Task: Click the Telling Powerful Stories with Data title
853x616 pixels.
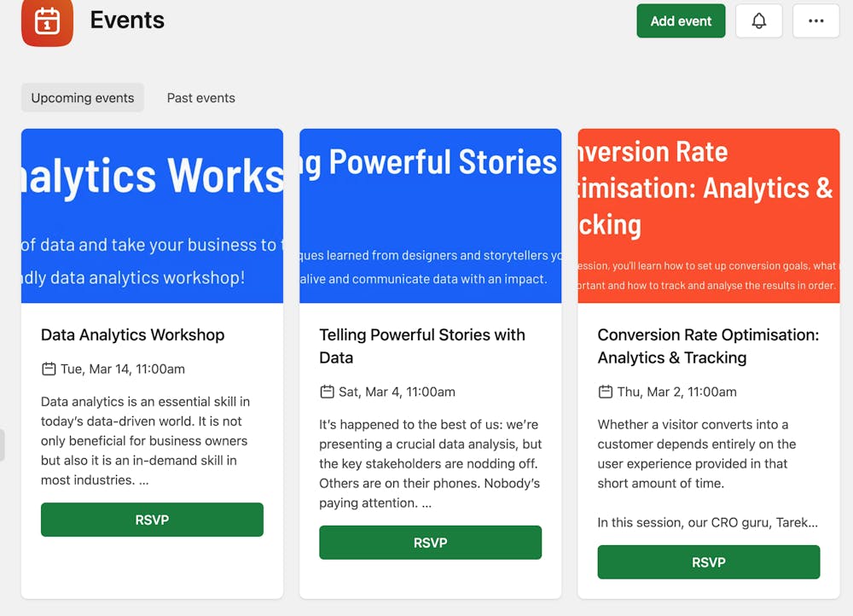Action: [421, 346]
